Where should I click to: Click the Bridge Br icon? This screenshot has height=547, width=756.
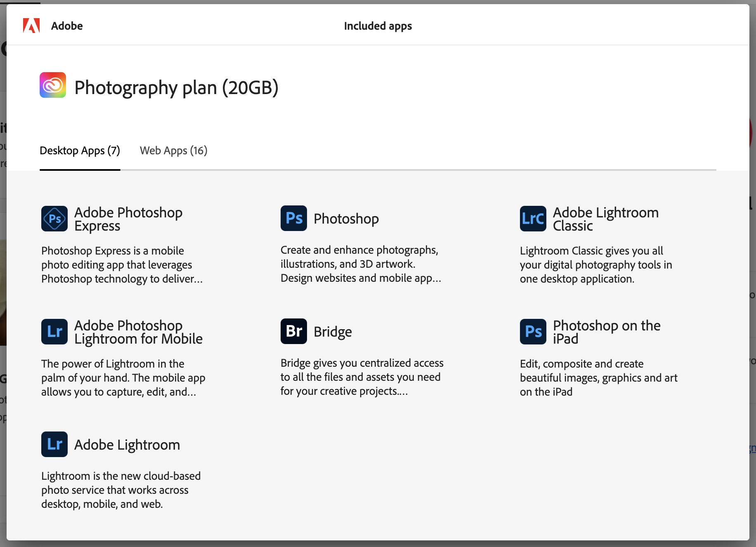point(293,332)
